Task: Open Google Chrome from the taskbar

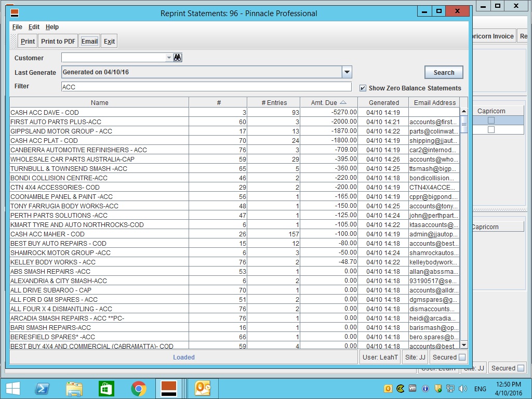Action: [x=138, y=389]
